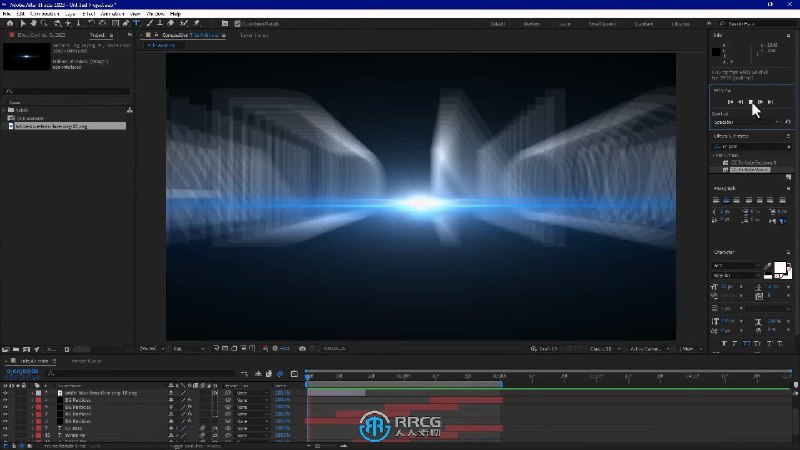The width and height of the screenshot is (800, 450).
Task: Open the Graph Editor in timeline
Action: pyautogui.click(x=294, y=374)
